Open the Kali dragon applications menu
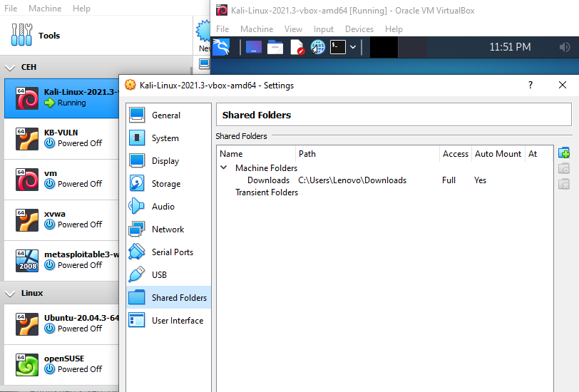The width and height of the screenshot is (579, 392). [x=221, y=47]
